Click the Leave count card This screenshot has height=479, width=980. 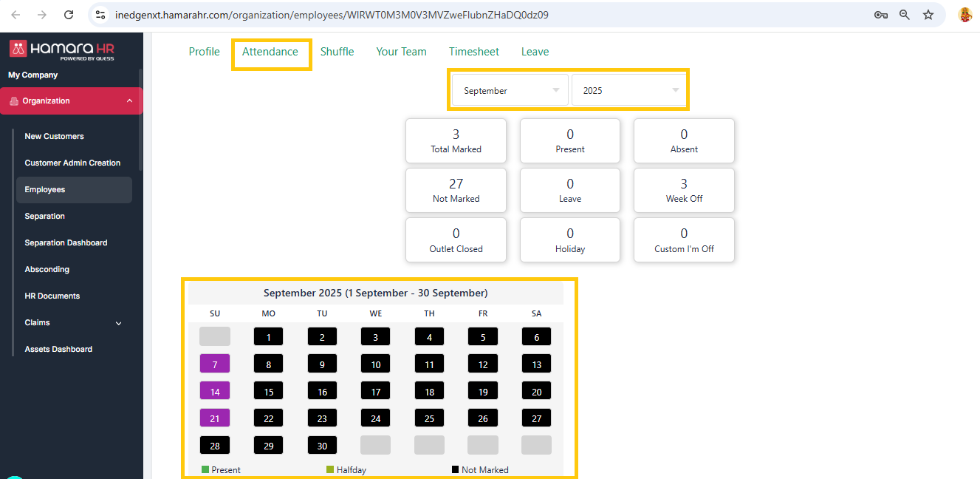point(569,190)
